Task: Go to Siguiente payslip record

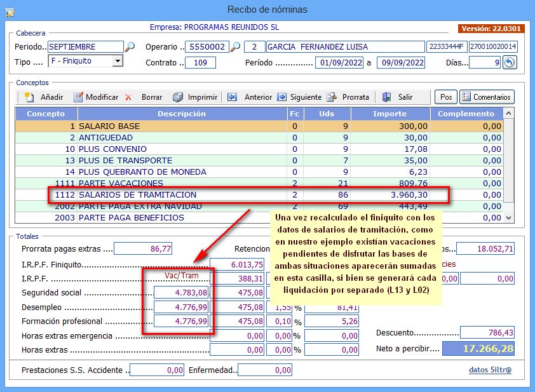Action: point(299,97)
